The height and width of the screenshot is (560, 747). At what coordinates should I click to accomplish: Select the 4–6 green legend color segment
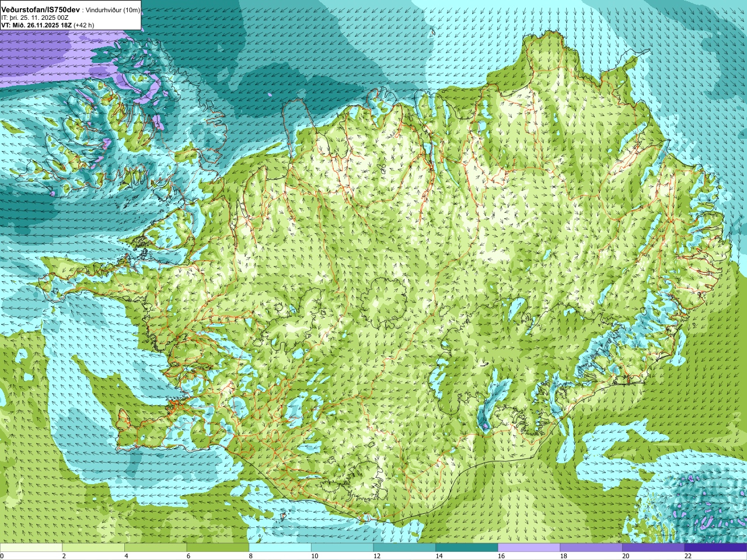pos(155,548)
